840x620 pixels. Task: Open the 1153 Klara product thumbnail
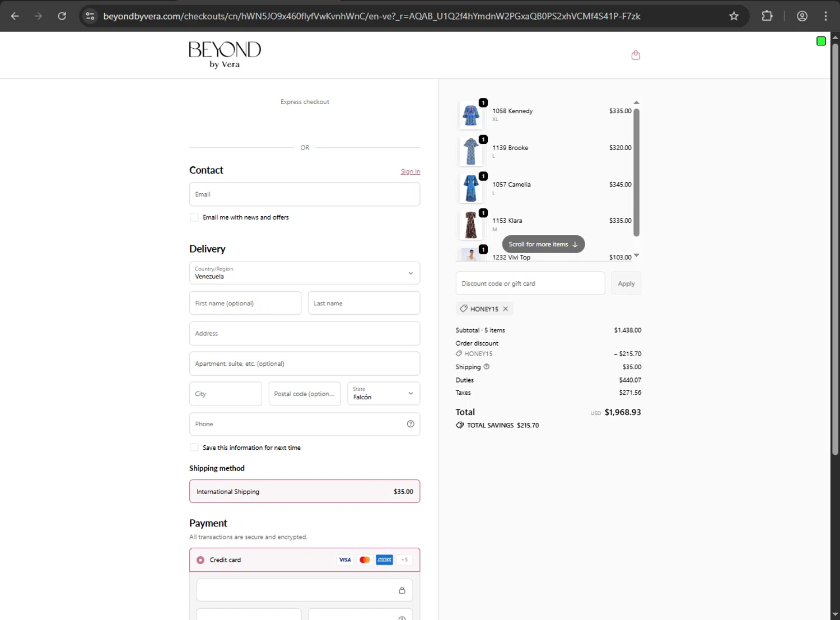pyautogui.click(x=471, y=225)
